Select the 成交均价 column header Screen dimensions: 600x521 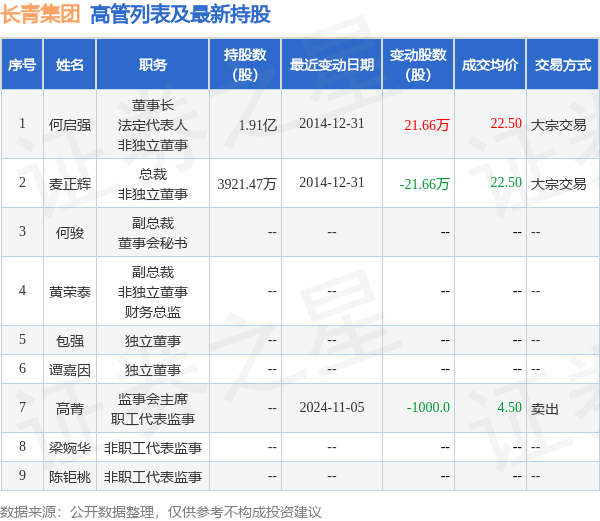[x=490, y=65]
